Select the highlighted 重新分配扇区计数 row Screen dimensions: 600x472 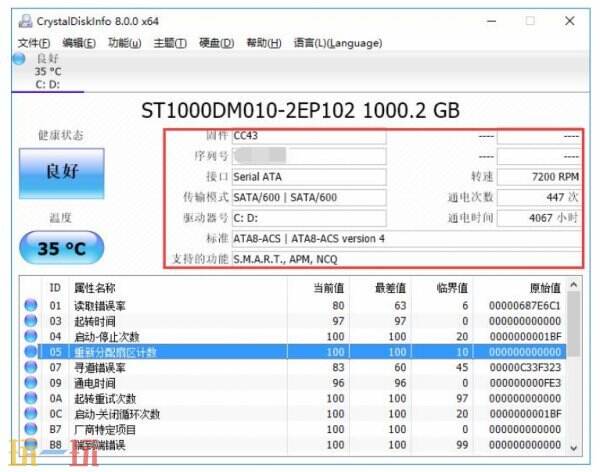(293, 352)
